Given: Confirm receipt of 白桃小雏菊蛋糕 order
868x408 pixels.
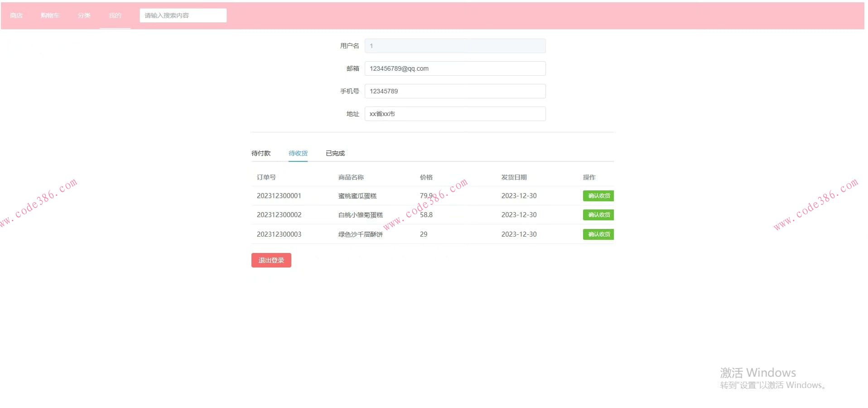Looking at the screenshot, I should [x=598, y=214].
